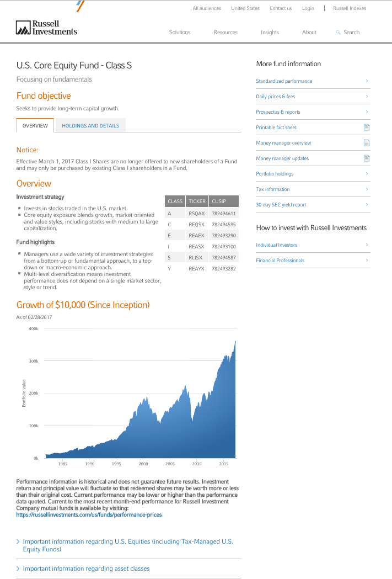Click the chart peak near 2017
Viewport: 392px width, 579px height.
(235, 342)
